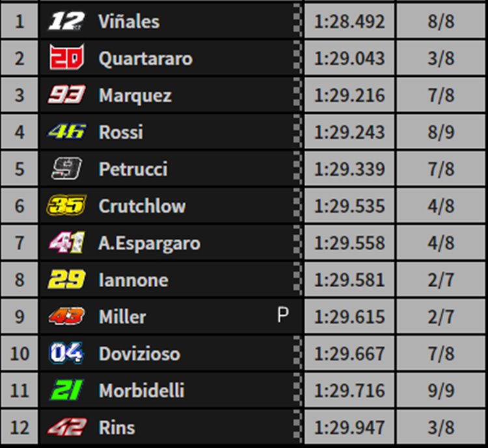Viewport: 488px width, 448px height.
Task: Click Viñales' best lap time 1:28.492
Action: pos(349,21)
